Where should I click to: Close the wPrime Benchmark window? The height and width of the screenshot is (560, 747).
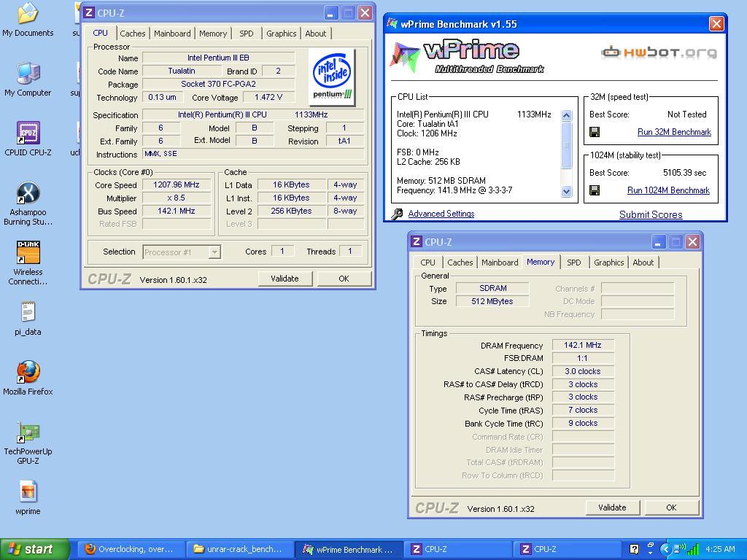click(x=716, y=24)
